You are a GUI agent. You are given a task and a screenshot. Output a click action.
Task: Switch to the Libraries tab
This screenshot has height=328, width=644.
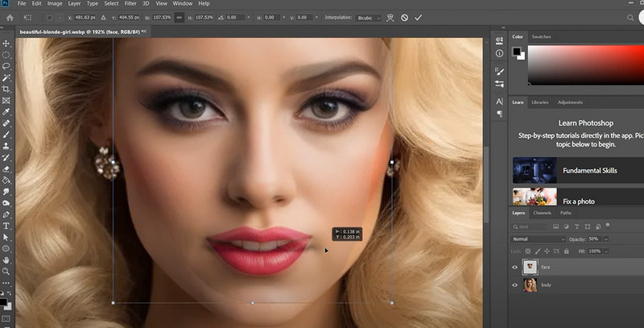tap(540, 102)
